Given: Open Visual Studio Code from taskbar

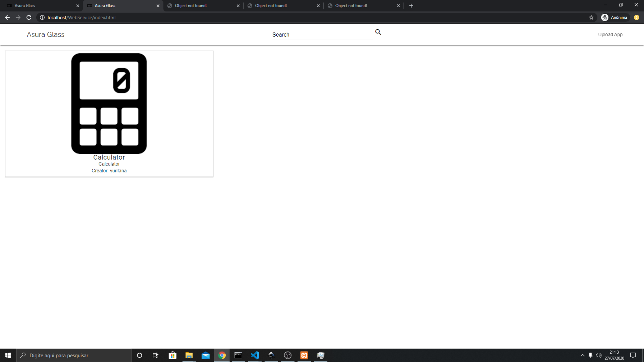Looking at the screenshot, I should [255, 355].
